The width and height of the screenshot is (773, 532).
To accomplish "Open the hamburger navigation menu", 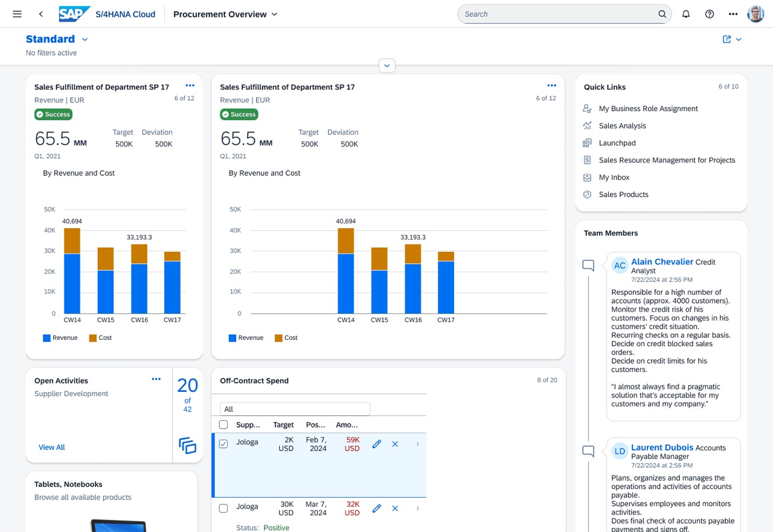I will point(17,14).
